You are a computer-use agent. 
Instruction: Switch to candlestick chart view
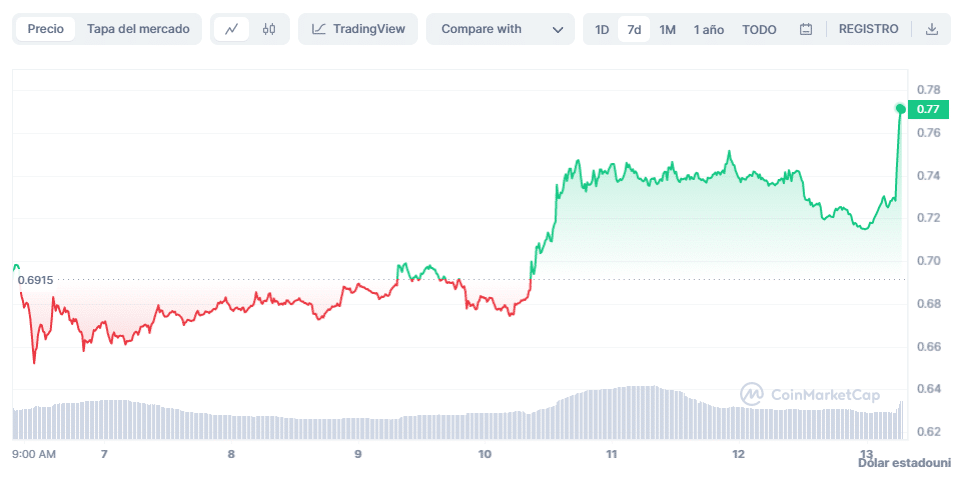click(268, 29)
